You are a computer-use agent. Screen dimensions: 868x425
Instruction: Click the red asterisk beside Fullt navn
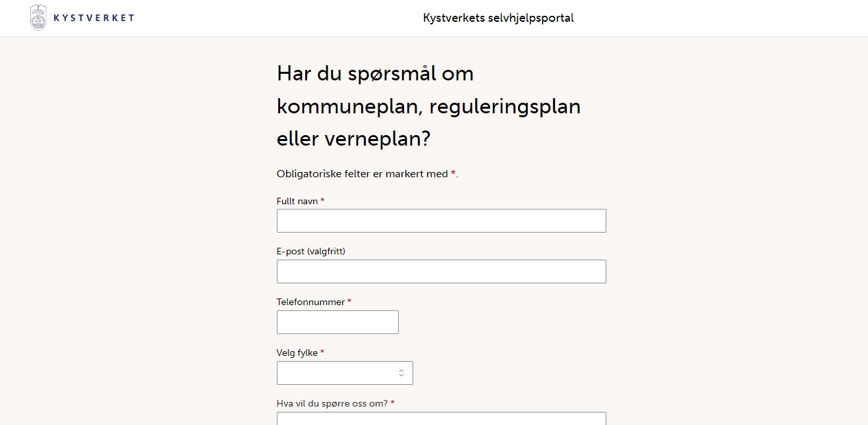tap(322, 201)
